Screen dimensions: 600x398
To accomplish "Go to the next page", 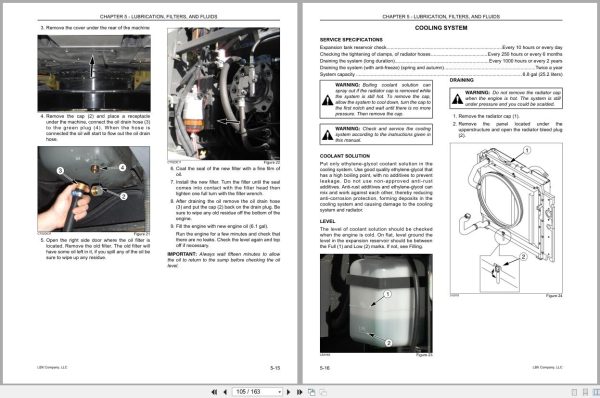I will (289, 392).
